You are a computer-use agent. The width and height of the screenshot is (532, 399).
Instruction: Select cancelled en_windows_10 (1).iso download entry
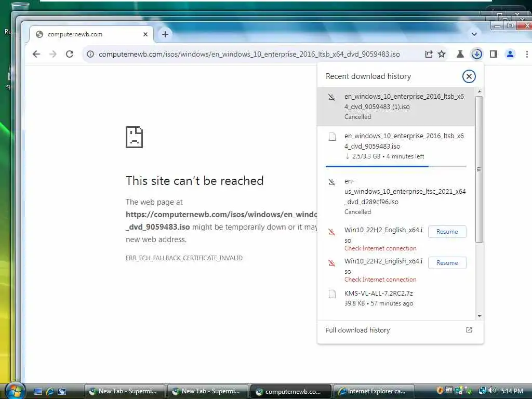click(396, 106)
